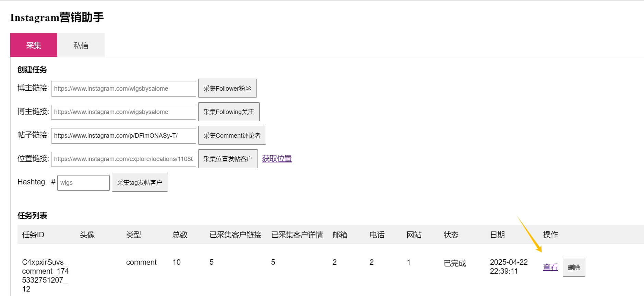
Task: Click the 已采集客户详情 column header
Action: tap(297, 235)
